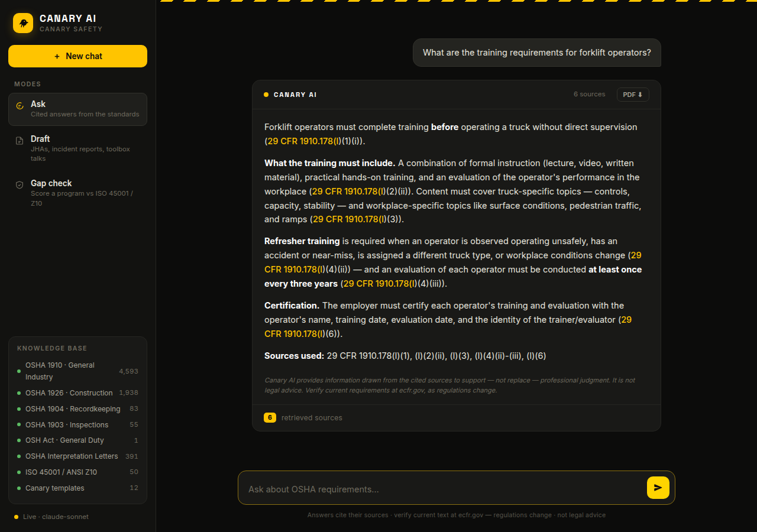Click the Canary AI bird logo
This screenshot has width=757, height=532.
[23, 23]
